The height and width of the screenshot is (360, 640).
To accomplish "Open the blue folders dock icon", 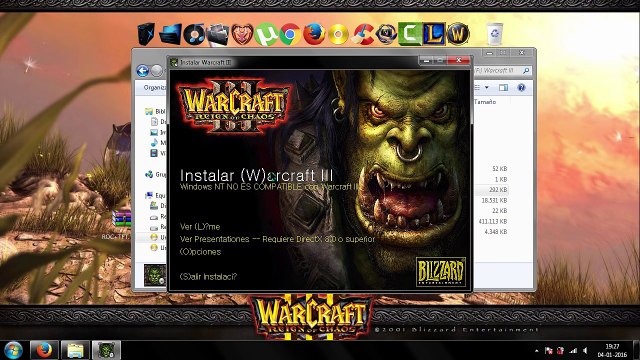I will pos(170,34).
